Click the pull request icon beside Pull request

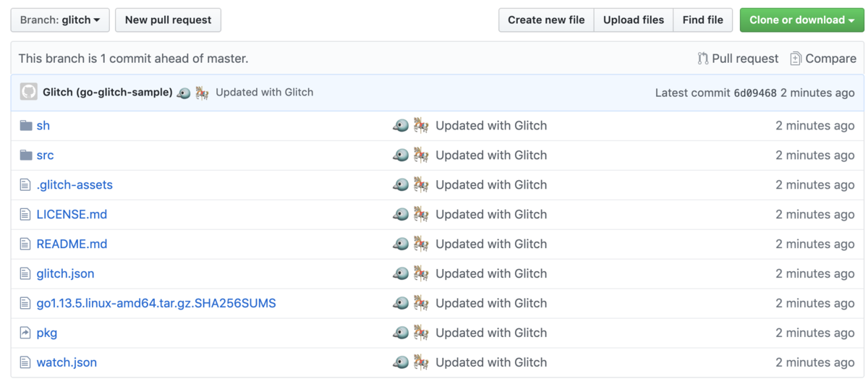703,59
